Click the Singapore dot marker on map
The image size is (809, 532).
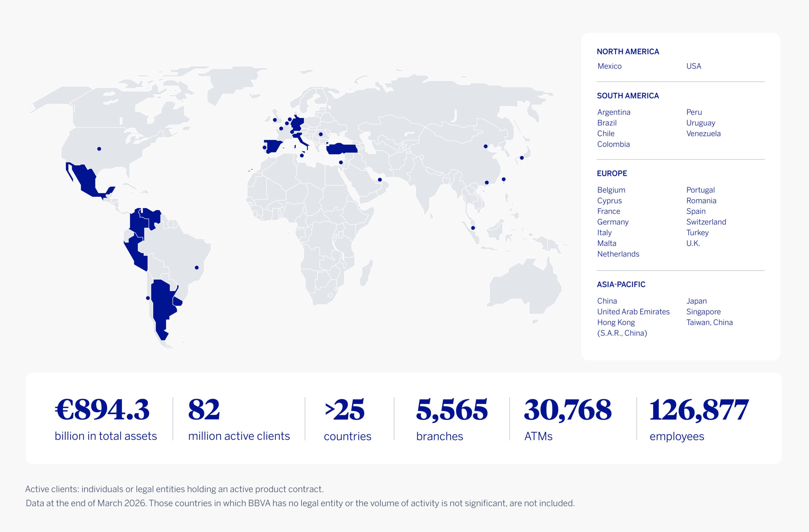[x=473, y=228]
